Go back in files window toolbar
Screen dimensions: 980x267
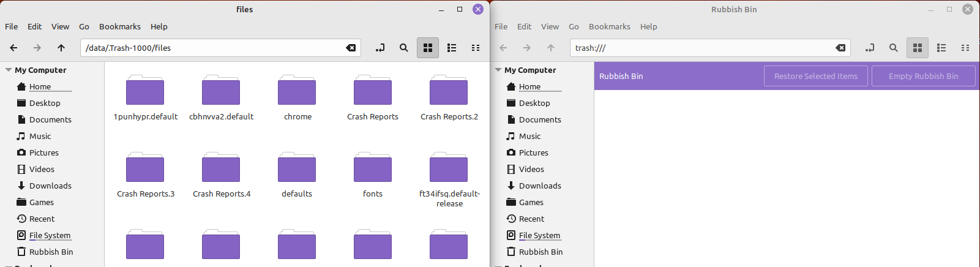[x=13, y=48]
